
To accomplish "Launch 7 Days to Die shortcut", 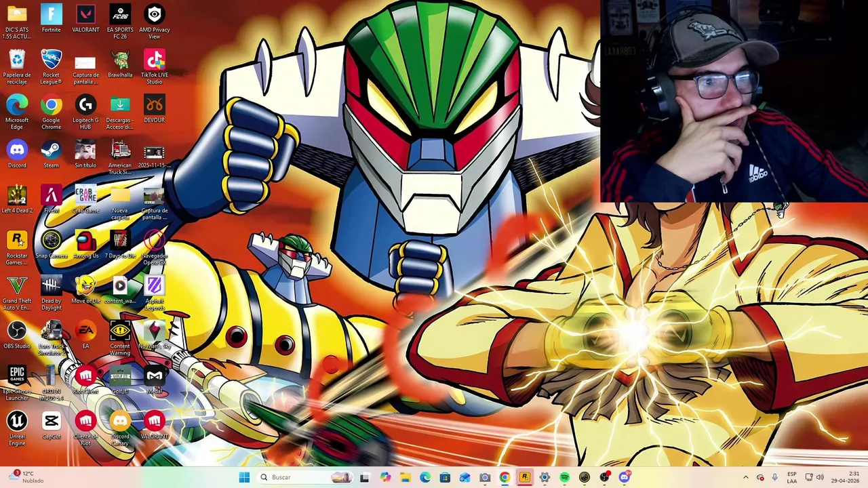I will tap(120, 245).
